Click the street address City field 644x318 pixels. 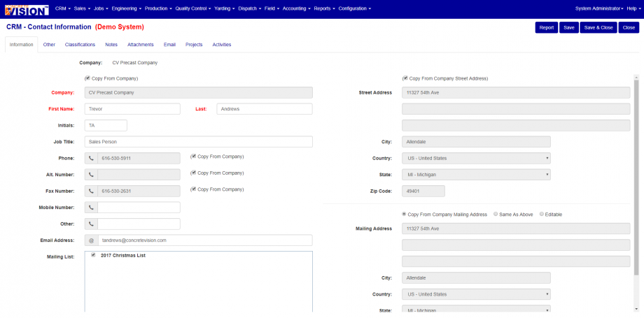(476, 142)
